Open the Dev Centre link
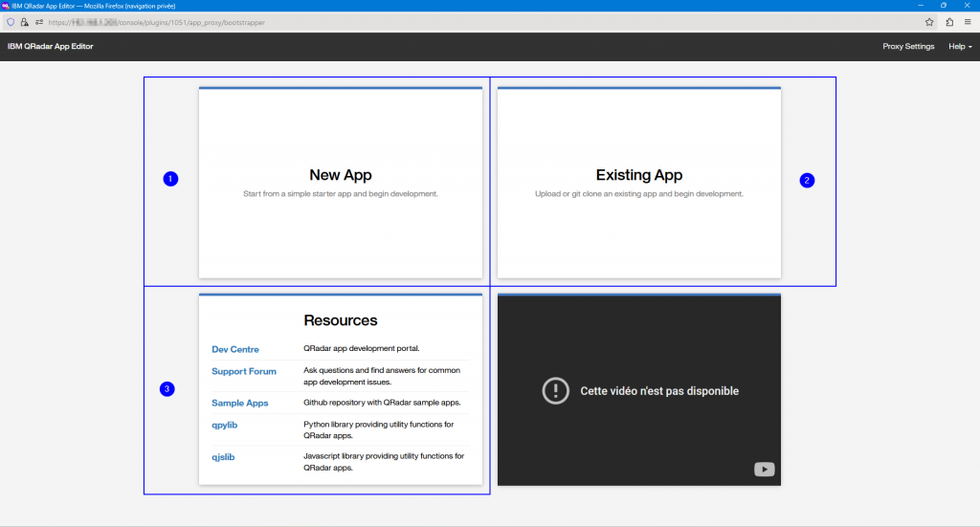Image resolution: width=980 pixels, height=527 pixels. click(x=235, y=349)
